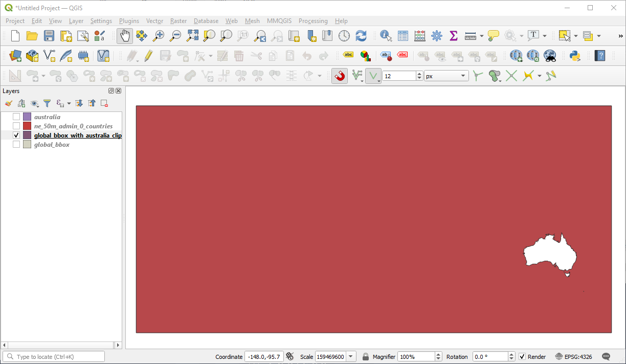Open the manage map themes eye dropdown
Image resolution: width=626 pixels, height=364 pixels.
(x=35, y=103)
